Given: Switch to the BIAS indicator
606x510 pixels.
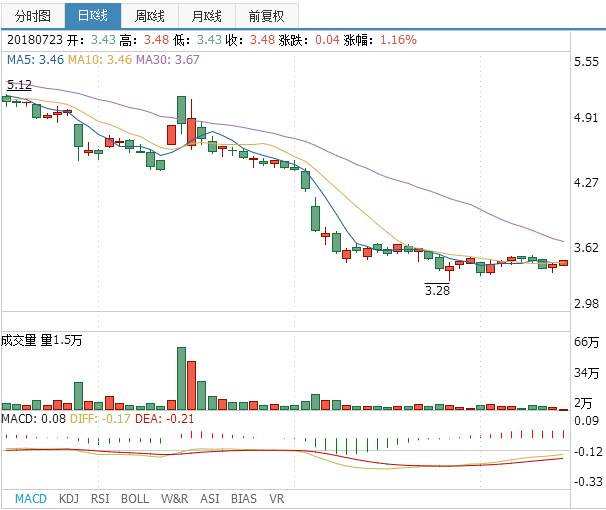Looking at the screenshot, I should [x=243, y=498].
